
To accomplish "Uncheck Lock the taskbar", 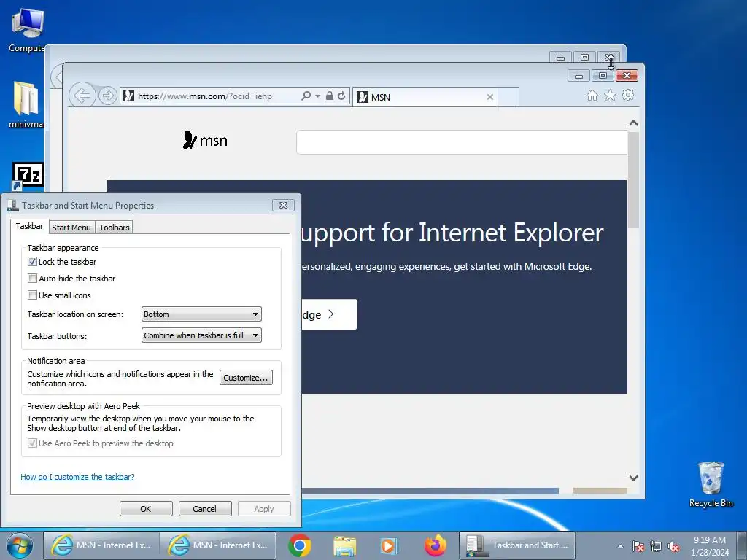I will (x=32, y=262).
